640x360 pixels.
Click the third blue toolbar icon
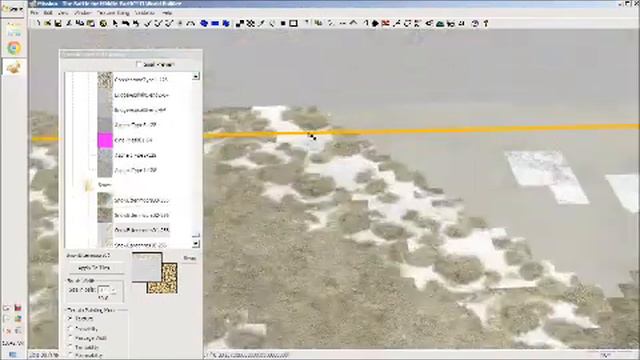pyautogui.click(x=226, y=23)
